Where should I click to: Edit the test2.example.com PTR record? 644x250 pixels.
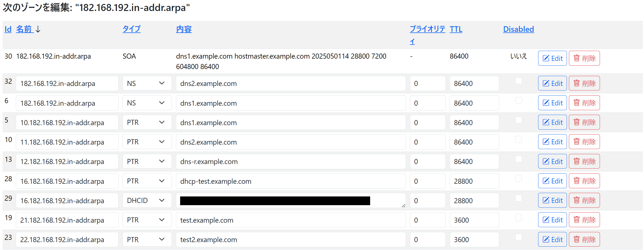click(x=552, y=240)
